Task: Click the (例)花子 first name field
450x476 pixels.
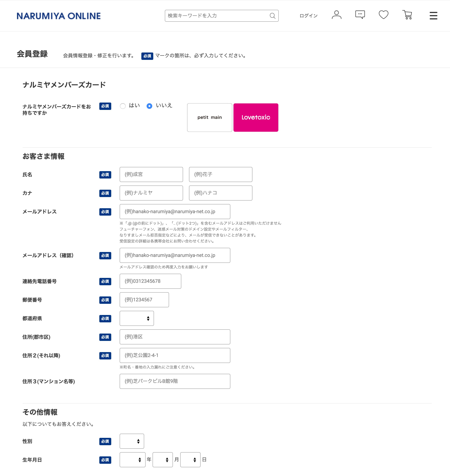Action: (220, 174)
